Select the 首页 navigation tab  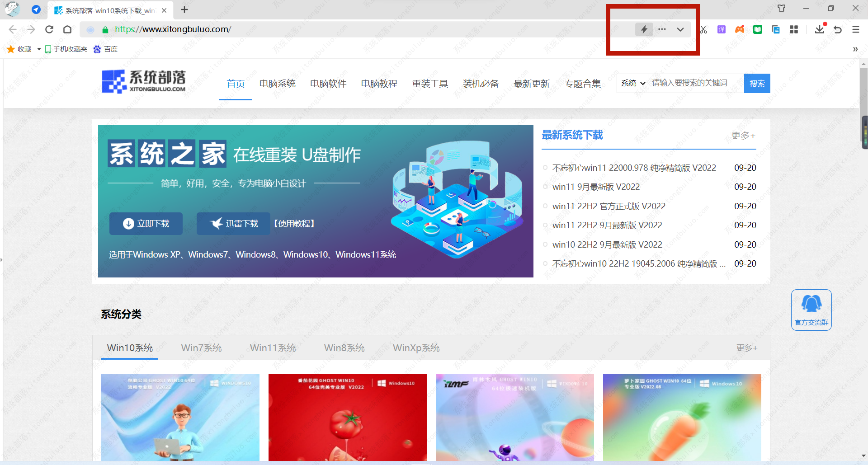tap(236, 84)
